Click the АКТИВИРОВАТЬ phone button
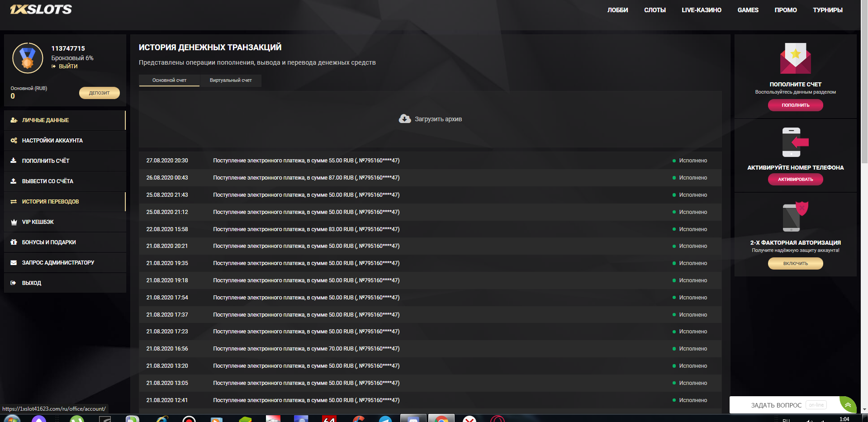Screen dimensions: 868x422 click(795, 179)
